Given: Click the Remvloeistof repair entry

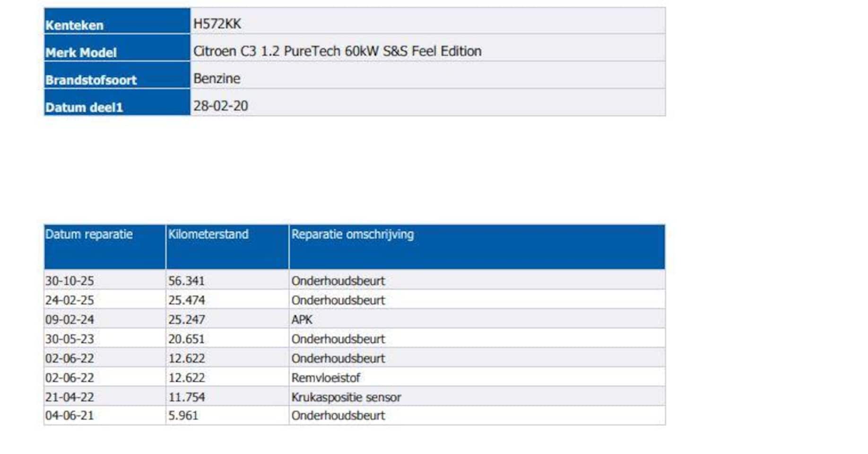Looking at the screenshot, I should [325, 378].
